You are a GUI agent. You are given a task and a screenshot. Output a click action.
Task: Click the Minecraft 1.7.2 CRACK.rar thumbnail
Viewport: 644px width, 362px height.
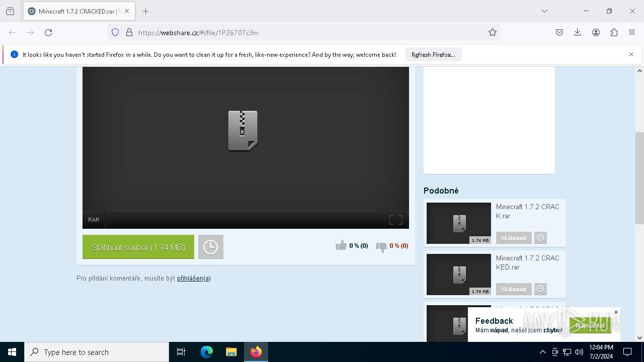(x=459, y=223)
